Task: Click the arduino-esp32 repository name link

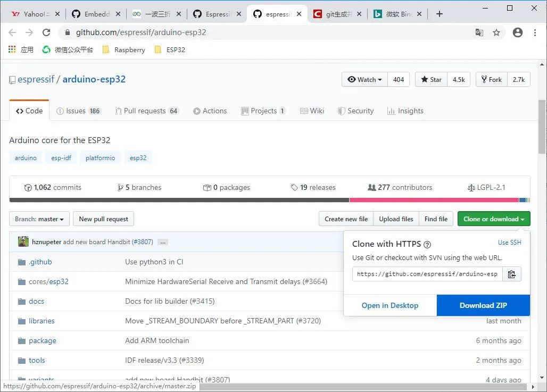Action: 94,79
